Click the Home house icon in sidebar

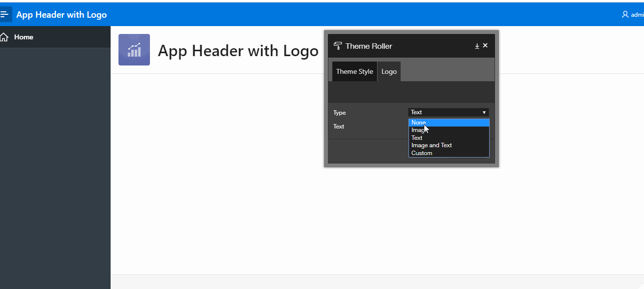click(4, 37)
